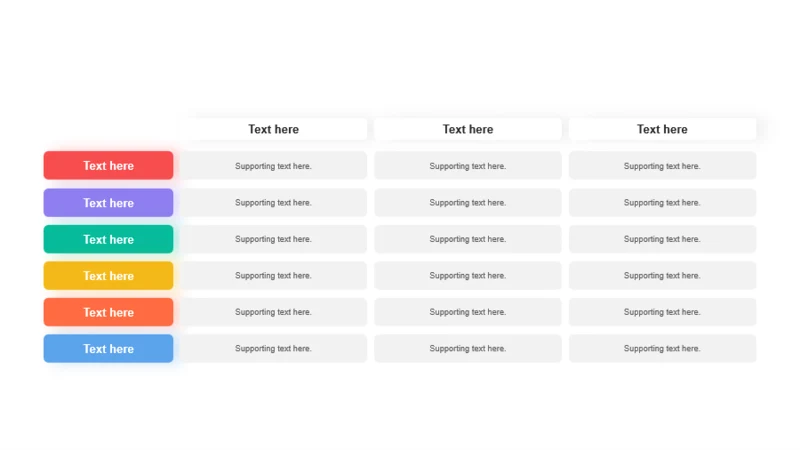The width and height of the screenshot is (800, 450).
Task: Click middle column header Text here
Action: [x=468, y=129]
